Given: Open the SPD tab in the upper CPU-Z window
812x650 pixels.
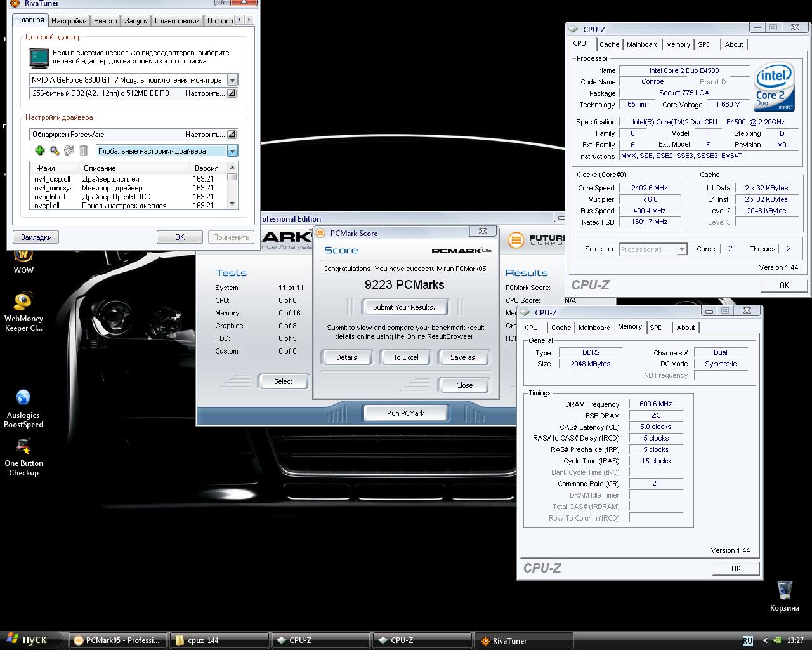Looking at the screenshot, I should [x=704, y=44].
